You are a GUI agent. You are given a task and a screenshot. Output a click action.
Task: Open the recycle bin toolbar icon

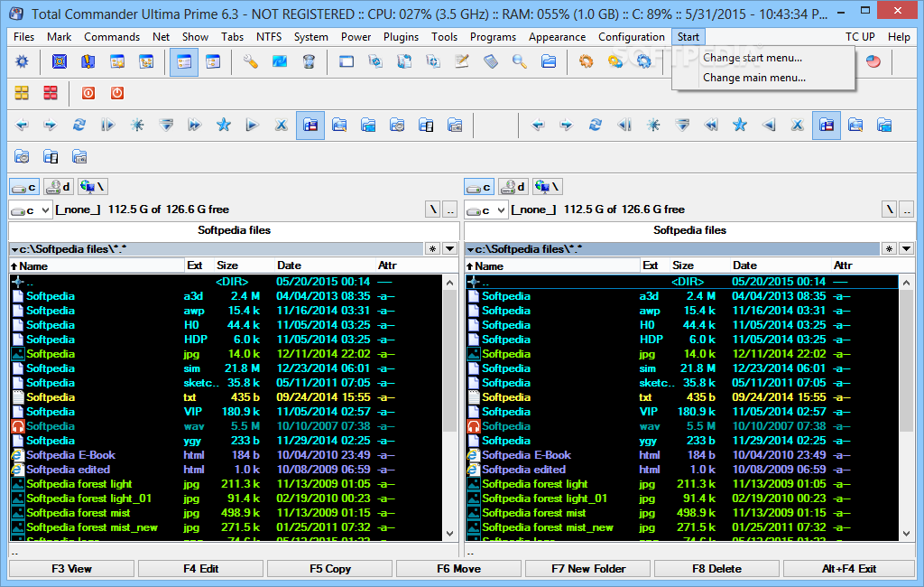click(x=309, y=61)
